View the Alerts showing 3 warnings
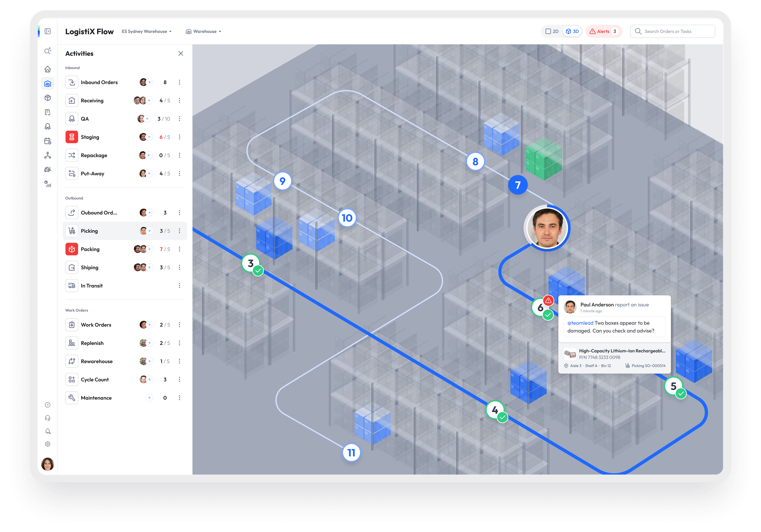Viewport: 761px width, 532px height. tap(603, 31)
